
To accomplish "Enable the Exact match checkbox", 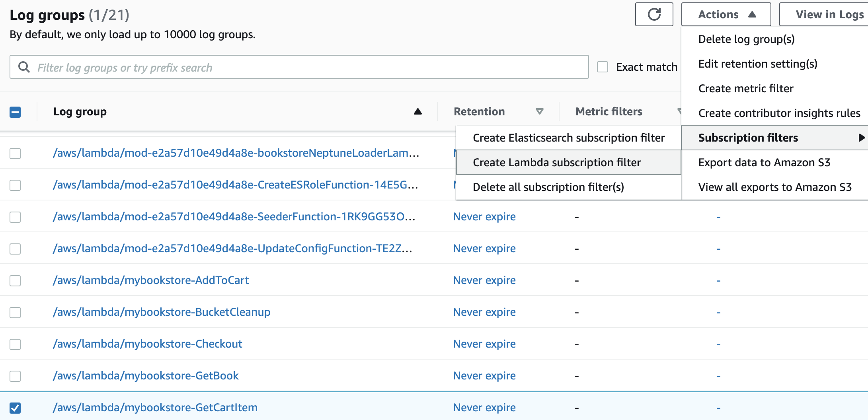I will pos(603,67).
